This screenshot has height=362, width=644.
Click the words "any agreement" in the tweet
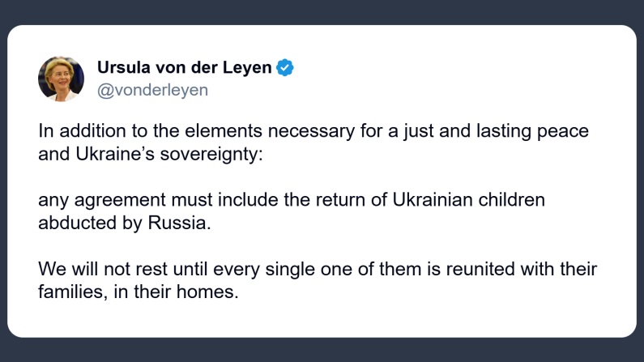88,199
